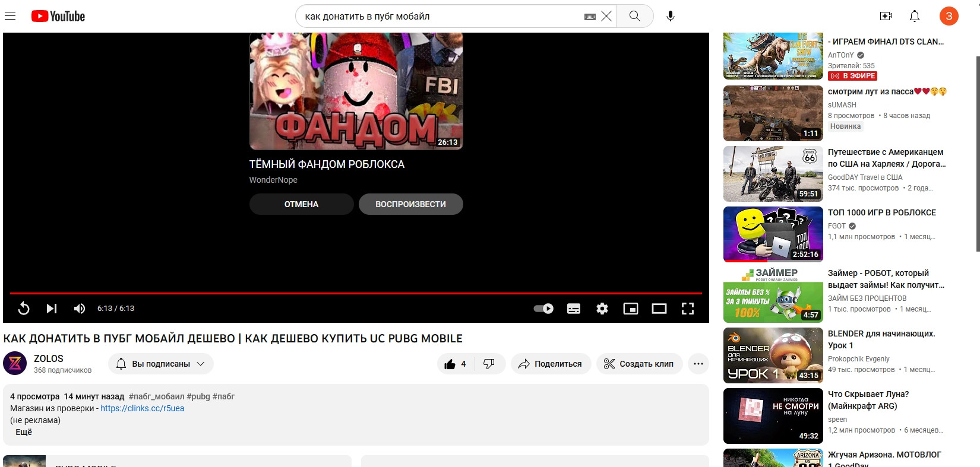This screenshot has height=467, width=980.
Task: Open the смотрим лут из пасса thumbnail
Action: 773,113
